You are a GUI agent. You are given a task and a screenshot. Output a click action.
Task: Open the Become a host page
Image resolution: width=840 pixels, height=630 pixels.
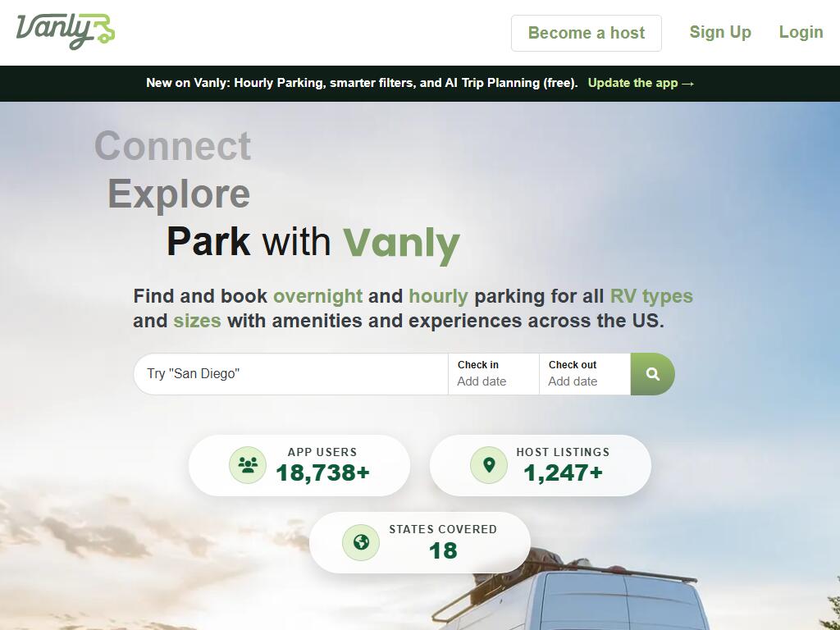click(x=586, y=33)
